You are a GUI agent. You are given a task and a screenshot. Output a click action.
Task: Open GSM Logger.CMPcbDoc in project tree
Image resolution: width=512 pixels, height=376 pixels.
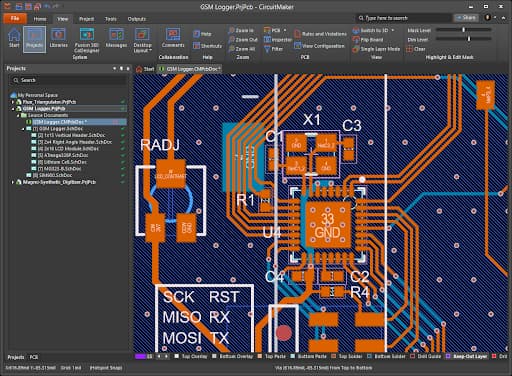click(60, 122)
